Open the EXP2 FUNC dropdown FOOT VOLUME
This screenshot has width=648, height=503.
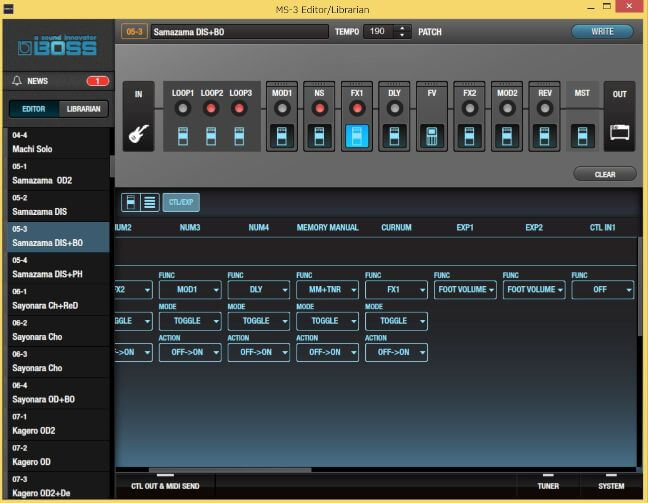point(534,290)
